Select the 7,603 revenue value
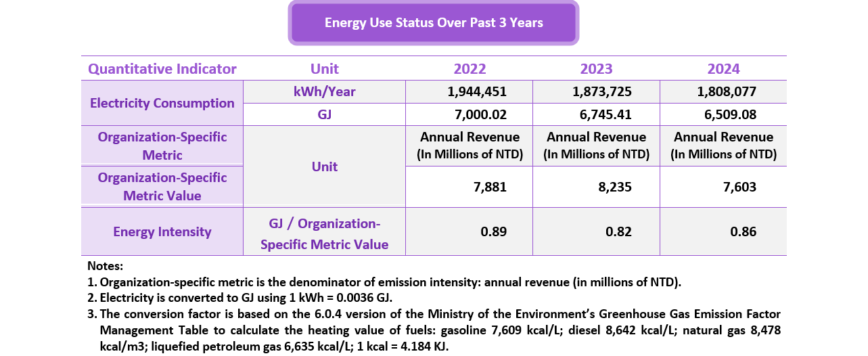Screen dimensions: 868x356 [740, 187]
